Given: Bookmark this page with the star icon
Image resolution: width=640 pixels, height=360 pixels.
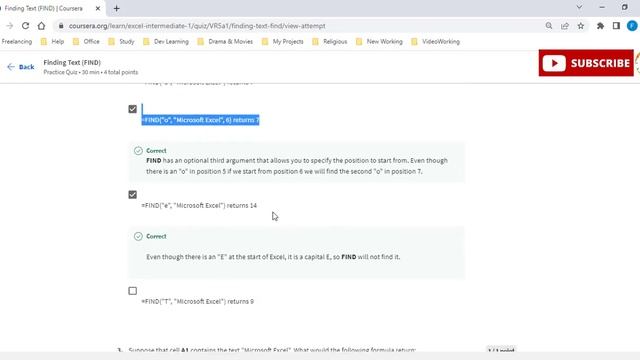Looking at the screenshot, I should [x=581, y=26].
